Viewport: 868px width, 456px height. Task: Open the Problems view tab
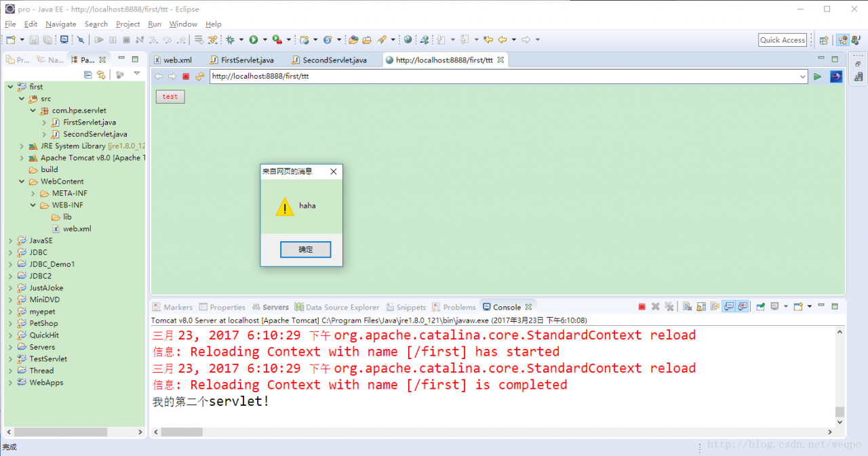(454, 307)
